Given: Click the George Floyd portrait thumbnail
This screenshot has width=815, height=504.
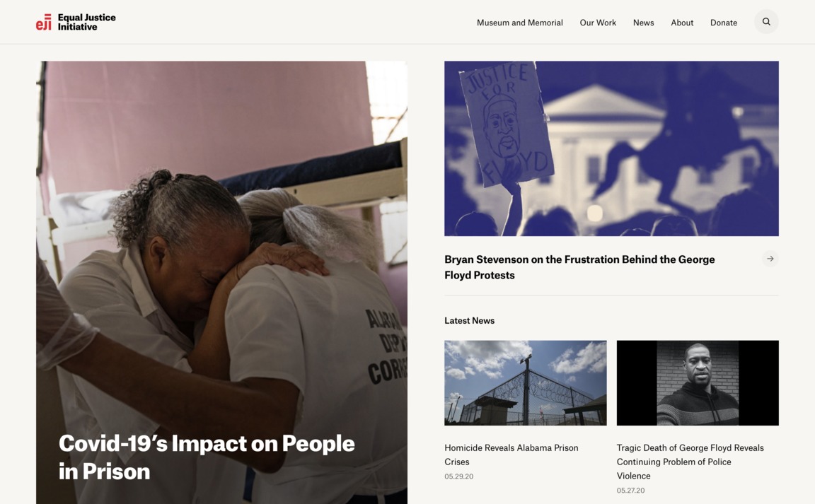Looking at the screenshot, I should click(698, 383).
